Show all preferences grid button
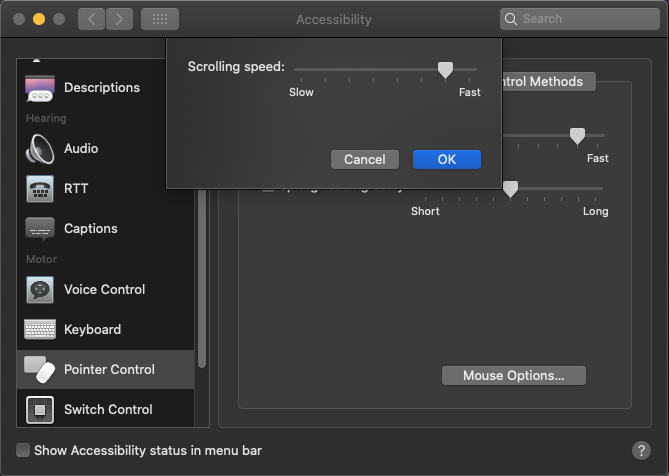 tap(160, 19)
